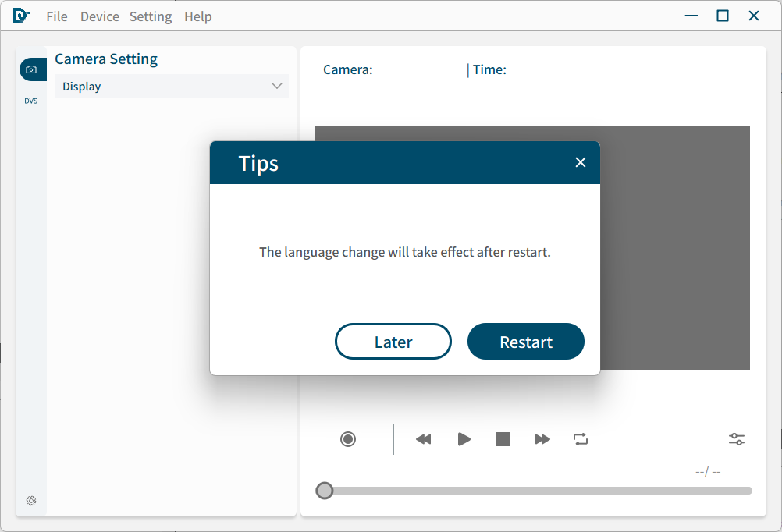
Task: Open the Setting menu
Action: point(151,16)
